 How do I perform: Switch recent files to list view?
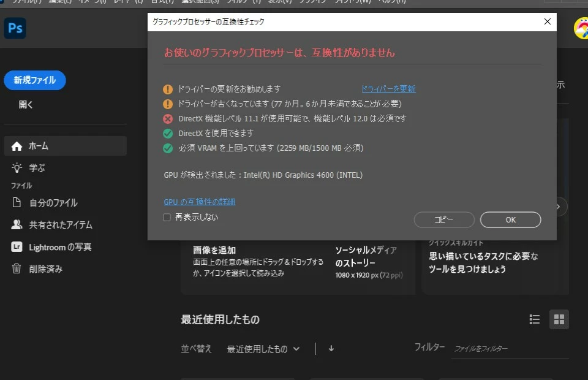(x=534, y=319)
